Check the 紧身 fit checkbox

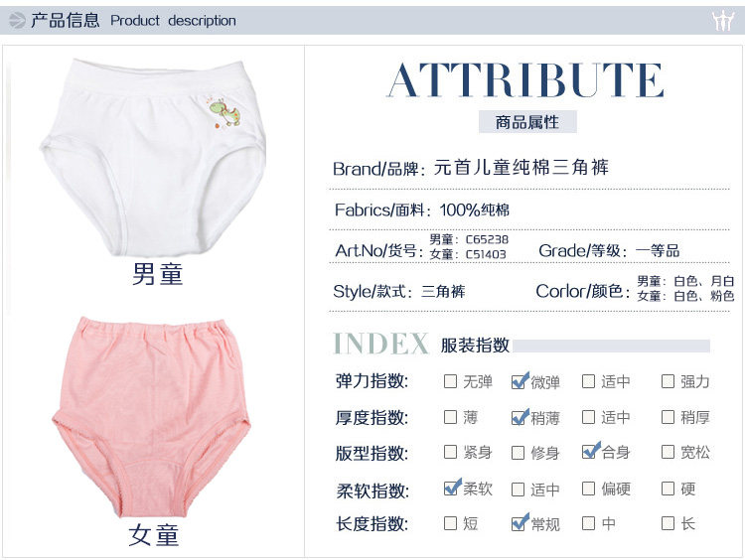pos(450,452)
